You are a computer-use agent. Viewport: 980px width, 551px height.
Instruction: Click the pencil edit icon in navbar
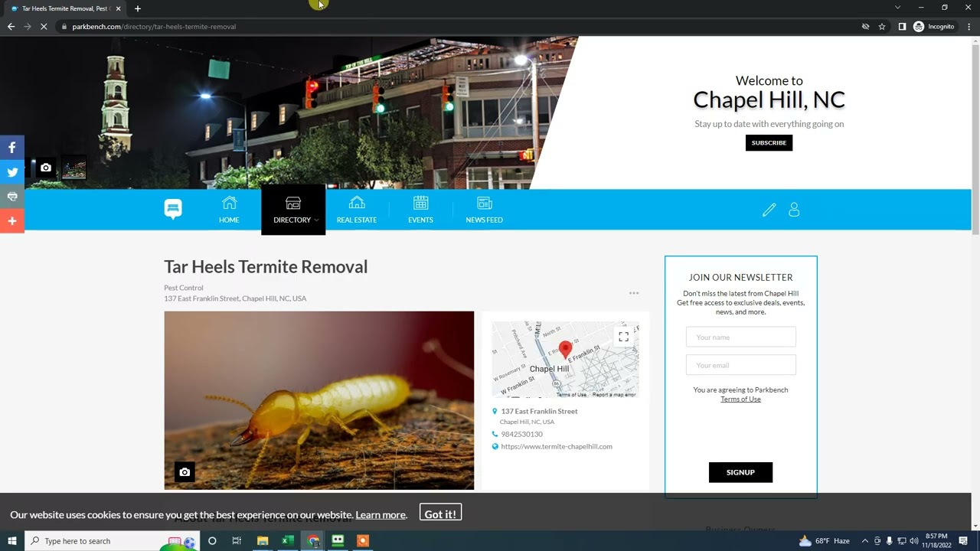[769, 210]
